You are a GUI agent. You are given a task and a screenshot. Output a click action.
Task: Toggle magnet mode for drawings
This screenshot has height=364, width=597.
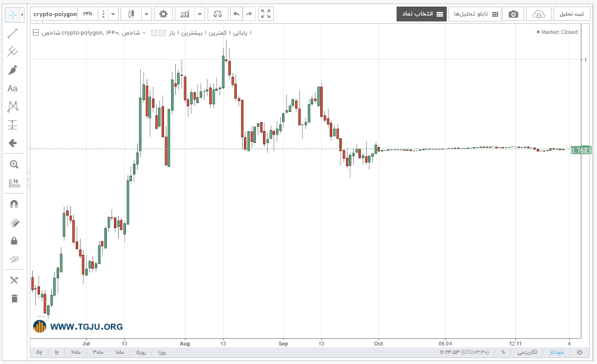[x=14, y=204]
